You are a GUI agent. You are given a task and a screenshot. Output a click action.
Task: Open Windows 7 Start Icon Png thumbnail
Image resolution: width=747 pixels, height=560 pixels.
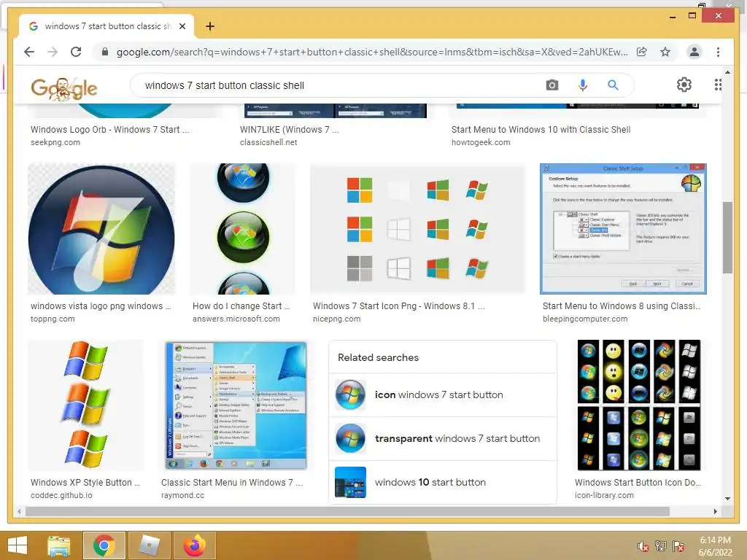pos(417,229)
